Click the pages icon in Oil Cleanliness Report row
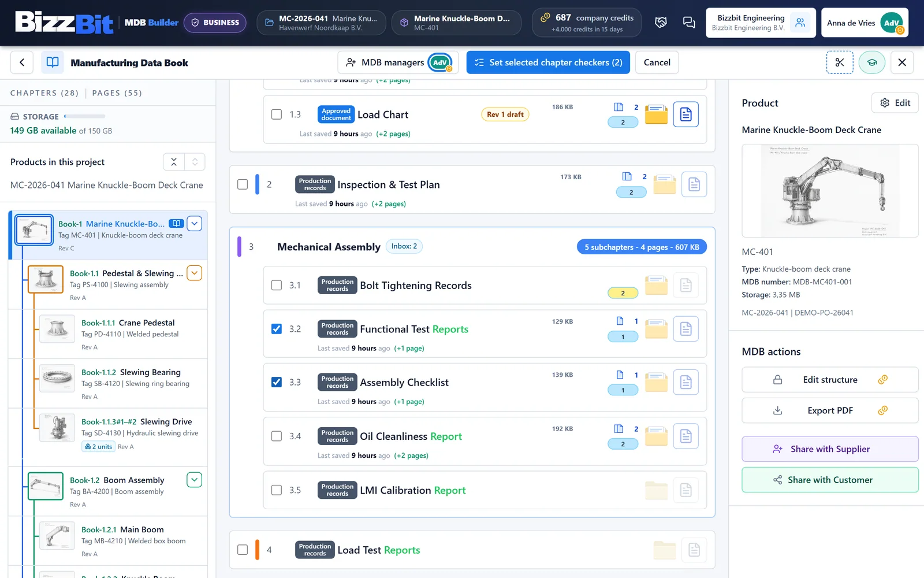This screenshot has height=578, width=924. (x=619, y=429)
